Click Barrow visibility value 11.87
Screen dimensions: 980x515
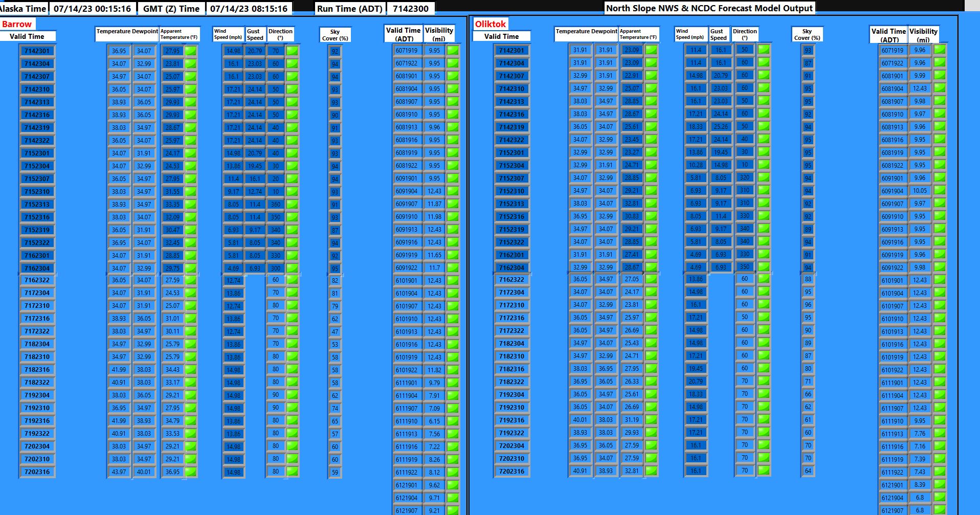(x=434, y=204)
